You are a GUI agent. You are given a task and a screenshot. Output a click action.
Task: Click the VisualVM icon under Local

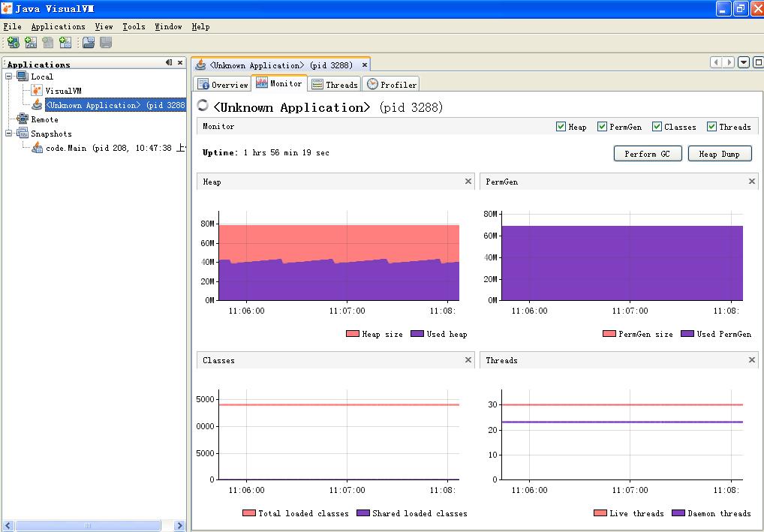[37, 90]
